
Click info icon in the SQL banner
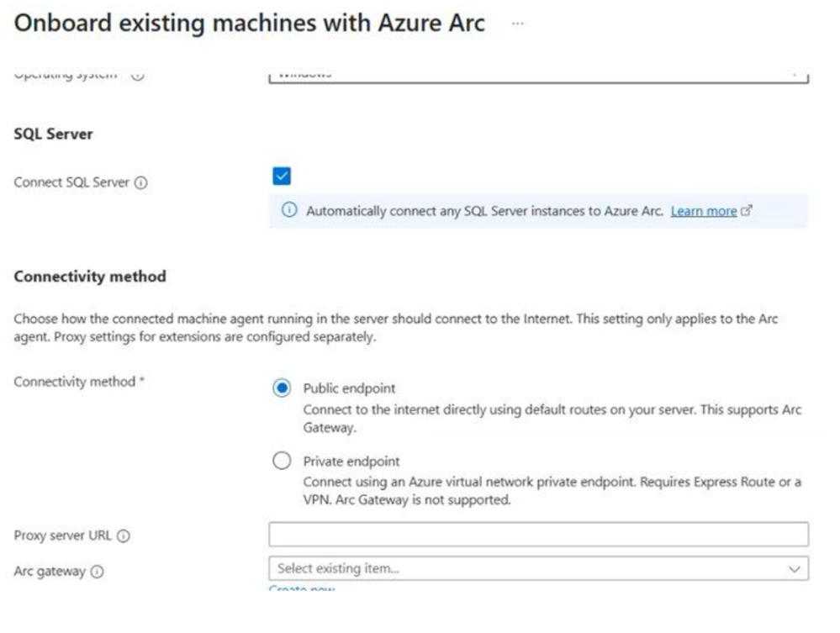click(x=289, y=211)
